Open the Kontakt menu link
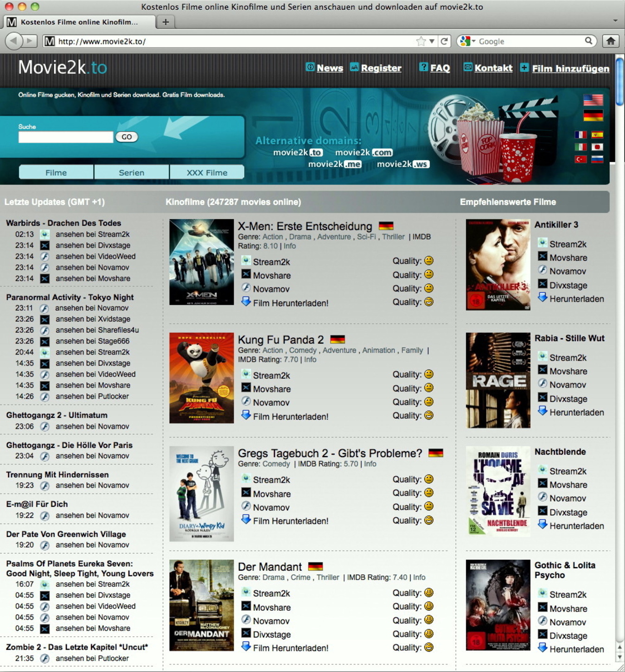 493,68
